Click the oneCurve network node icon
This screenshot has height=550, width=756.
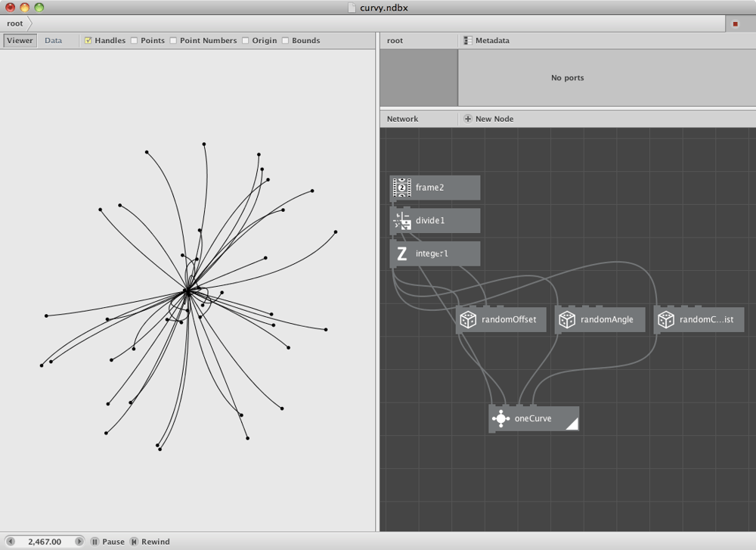click(x=501, y=419)
